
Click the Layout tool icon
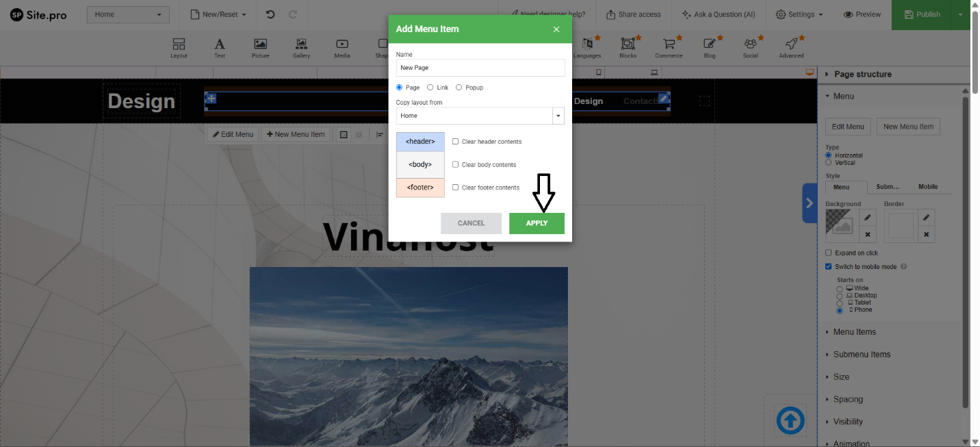179,45
